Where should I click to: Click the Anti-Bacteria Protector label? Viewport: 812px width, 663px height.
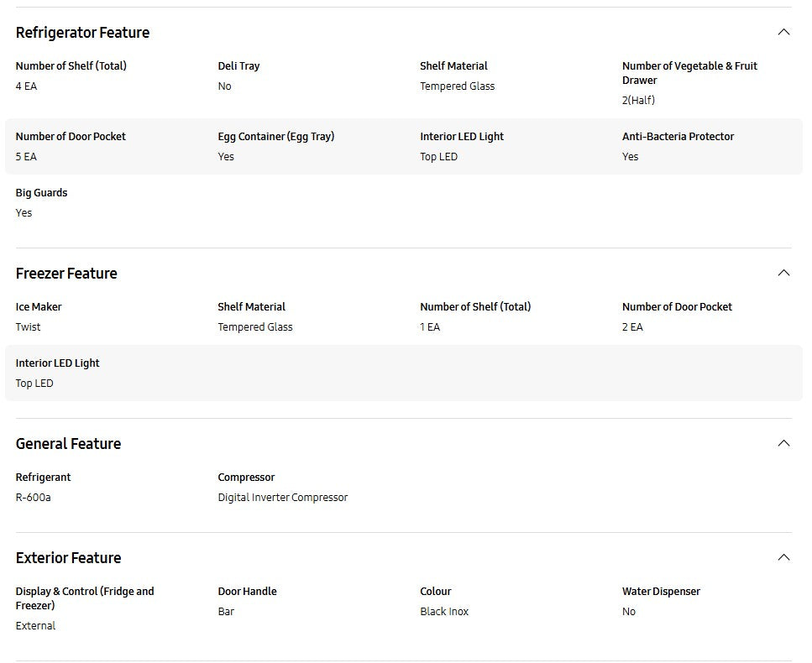(x=678, y=137)
